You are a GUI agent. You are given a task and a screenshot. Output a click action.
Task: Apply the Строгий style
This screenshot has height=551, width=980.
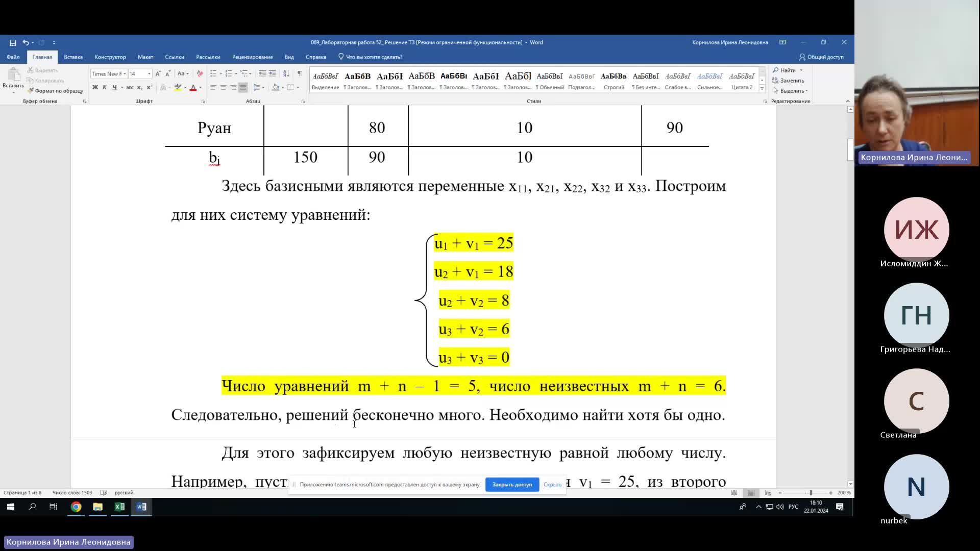click(614, 81)
